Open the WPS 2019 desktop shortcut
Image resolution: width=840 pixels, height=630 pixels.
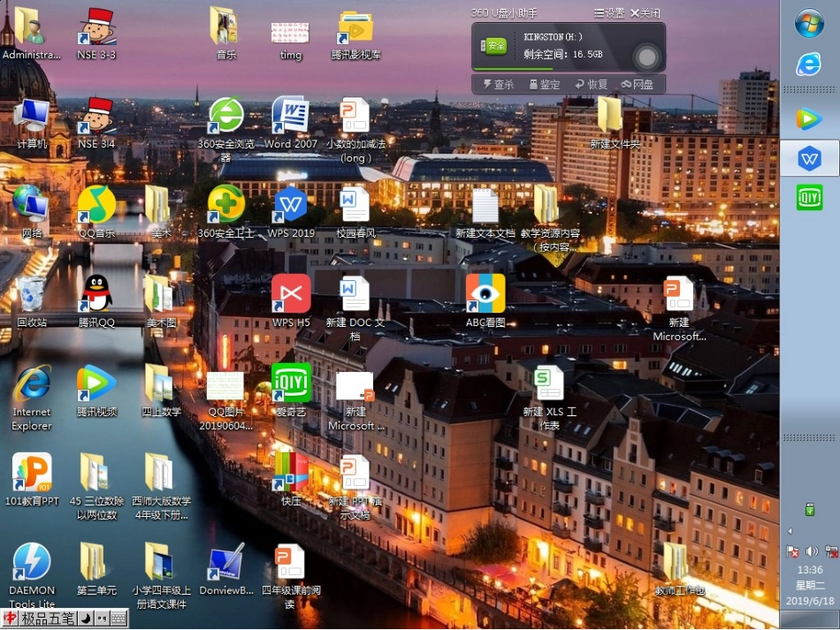click(x=291, y=205)
